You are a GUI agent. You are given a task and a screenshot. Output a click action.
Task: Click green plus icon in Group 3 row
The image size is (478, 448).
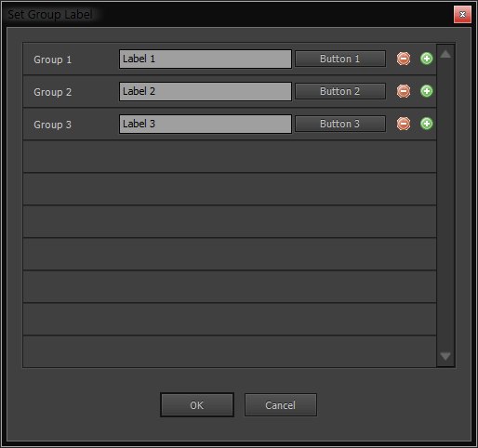pyautogui.click(x=427, y=124)
